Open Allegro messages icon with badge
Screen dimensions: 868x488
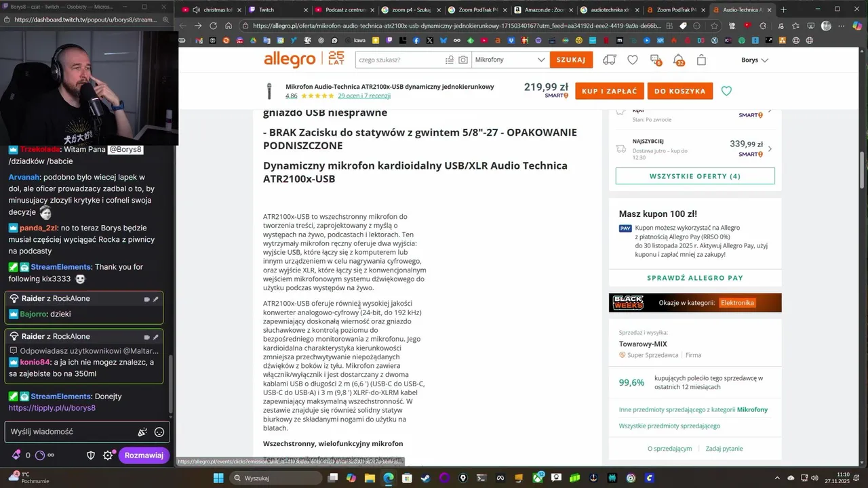pos(655,60)
